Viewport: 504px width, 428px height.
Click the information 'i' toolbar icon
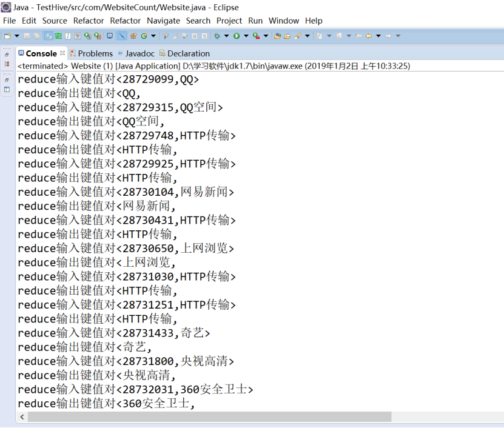coord(68,36)
